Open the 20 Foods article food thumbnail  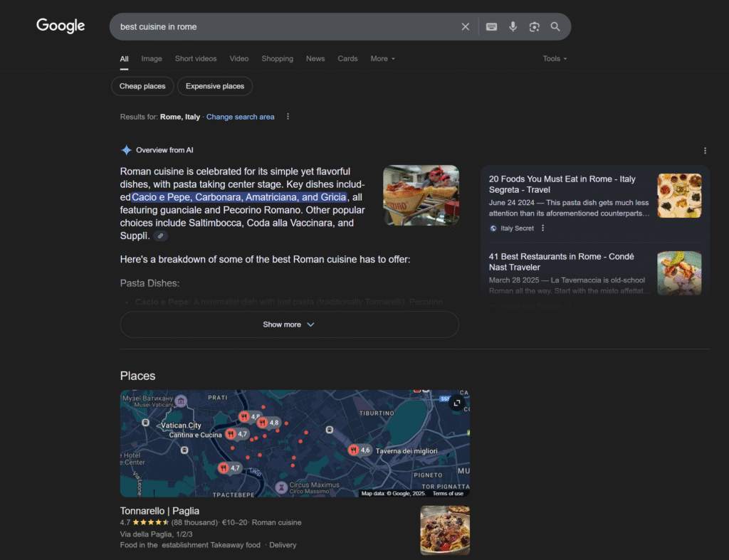tap(679, 196)
